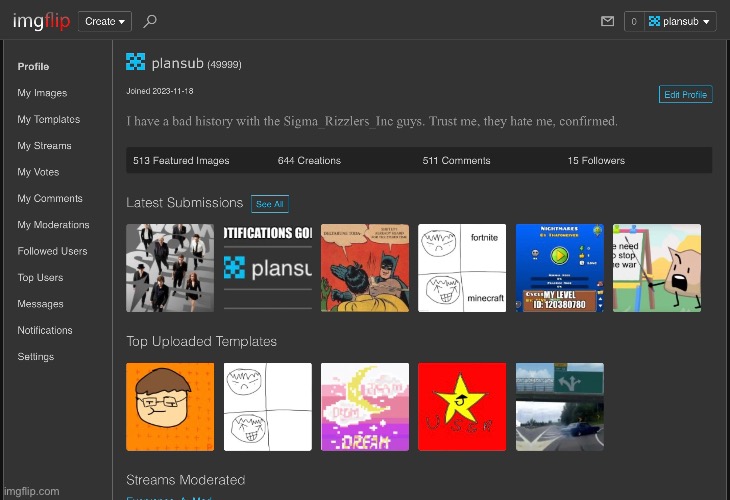The width and height of the screenshot is (730, 500).
Task: Select Notifications in the sidebar
Action: pos(45,330)
